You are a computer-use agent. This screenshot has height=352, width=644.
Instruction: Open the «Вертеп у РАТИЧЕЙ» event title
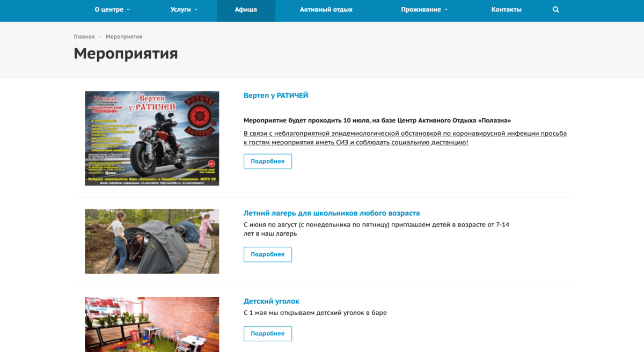(276, 96)
